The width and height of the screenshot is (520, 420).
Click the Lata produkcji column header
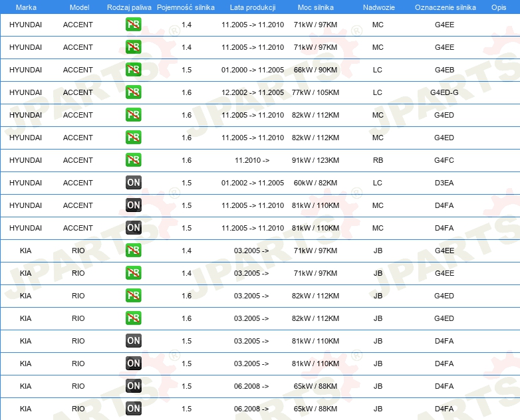(x=253, y=7)
